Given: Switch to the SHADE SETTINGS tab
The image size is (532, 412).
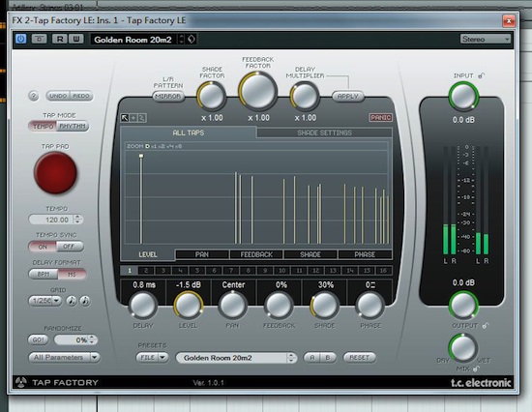Looking at the screenshot, I should [x=325, y=132].
